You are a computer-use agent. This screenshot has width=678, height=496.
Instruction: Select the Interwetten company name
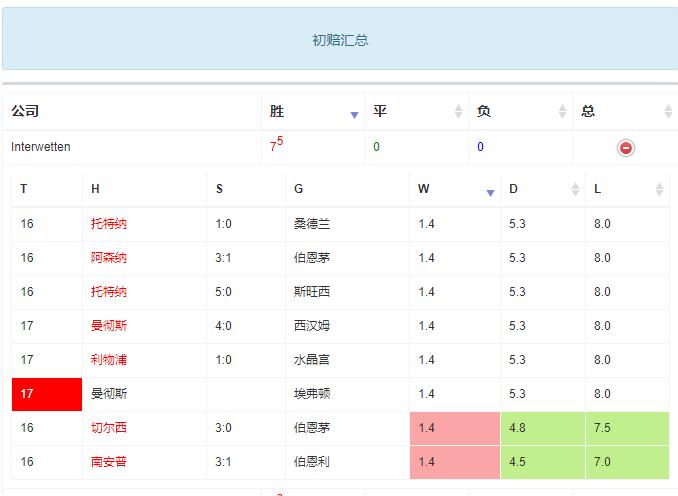click(x=41, y=147)
